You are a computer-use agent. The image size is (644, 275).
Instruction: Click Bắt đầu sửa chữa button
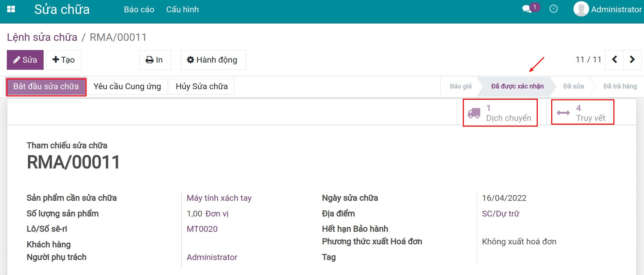(x=46, y=86)
